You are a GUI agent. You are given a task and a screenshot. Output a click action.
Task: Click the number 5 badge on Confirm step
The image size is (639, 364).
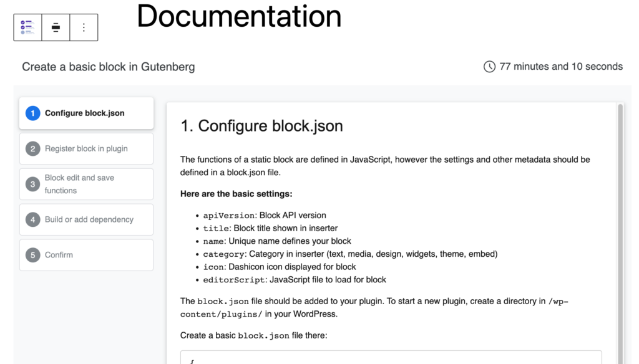[x=32, y=255]
